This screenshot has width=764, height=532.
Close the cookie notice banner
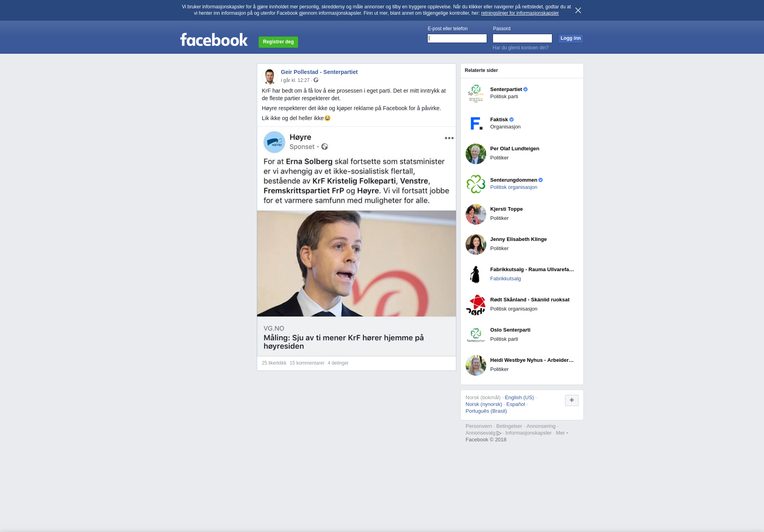click(578, 10)
